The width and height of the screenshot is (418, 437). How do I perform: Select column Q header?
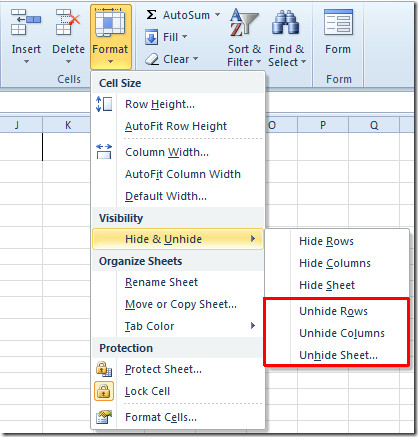[x=374, y=125]
